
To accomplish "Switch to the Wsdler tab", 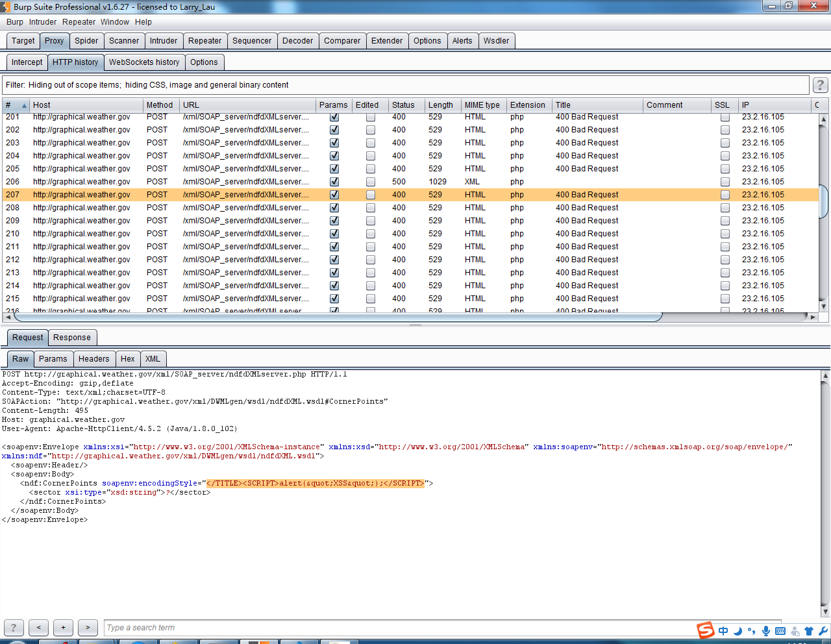I will pos(497,41).
